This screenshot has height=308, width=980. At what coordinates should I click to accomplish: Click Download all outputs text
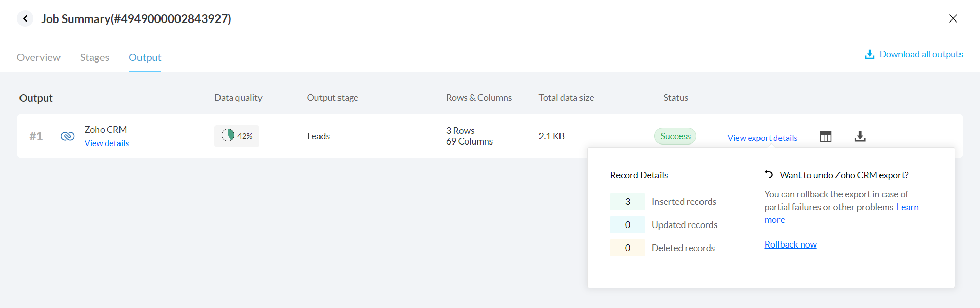[921, 54]
